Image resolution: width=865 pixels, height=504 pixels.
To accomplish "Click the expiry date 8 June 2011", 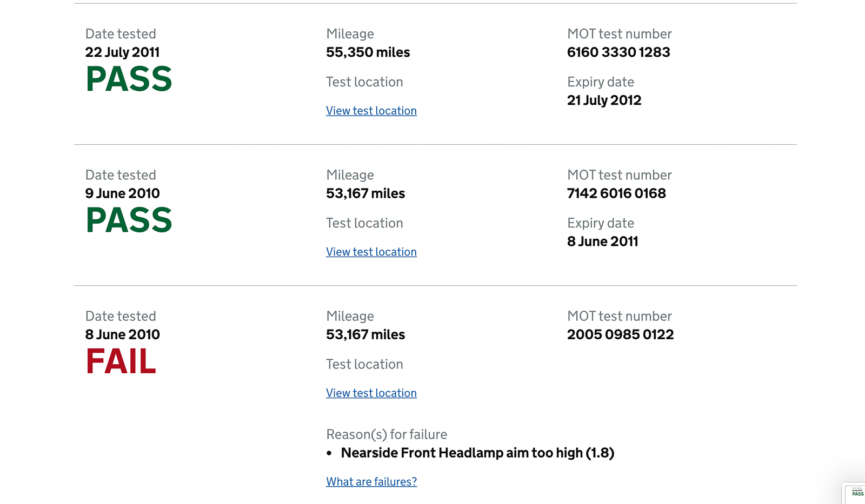I will (x=603, y=241).
